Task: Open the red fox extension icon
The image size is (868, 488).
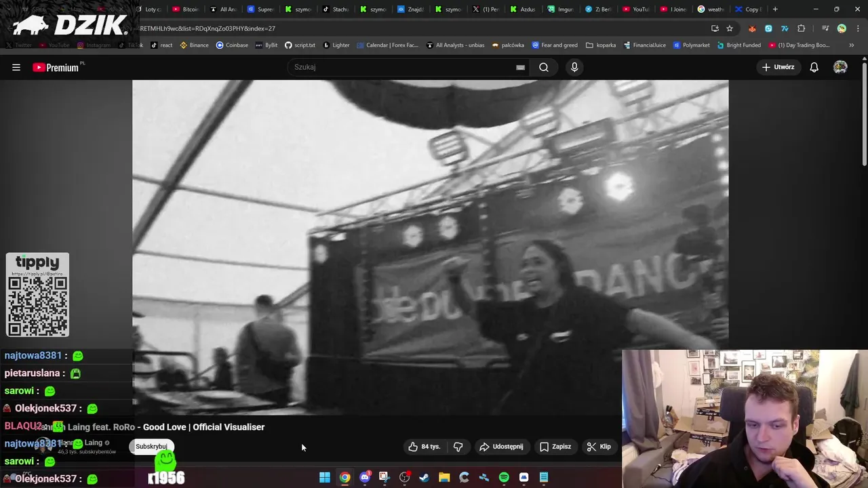Action: [752, 28]
